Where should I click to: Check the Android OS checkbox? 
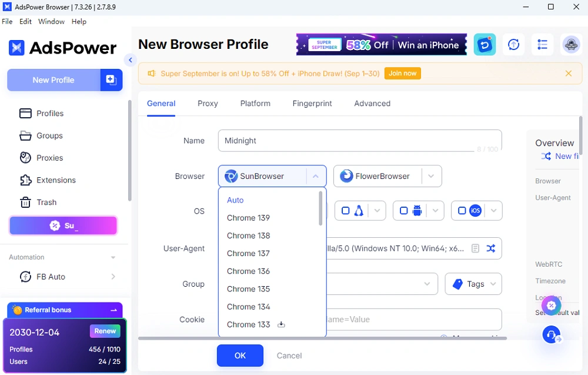[x=403, y=211]
